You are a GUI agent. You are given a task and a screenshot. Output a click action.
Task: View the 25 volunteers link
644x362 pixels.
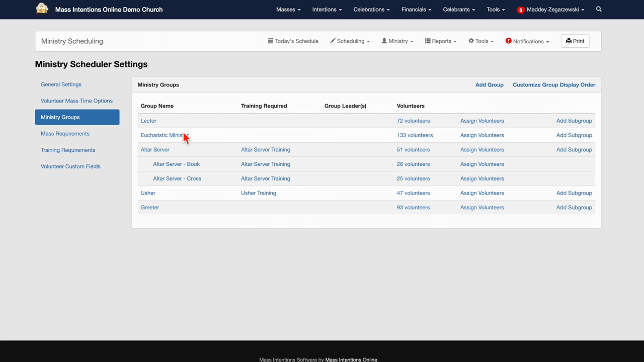point(413,178)
